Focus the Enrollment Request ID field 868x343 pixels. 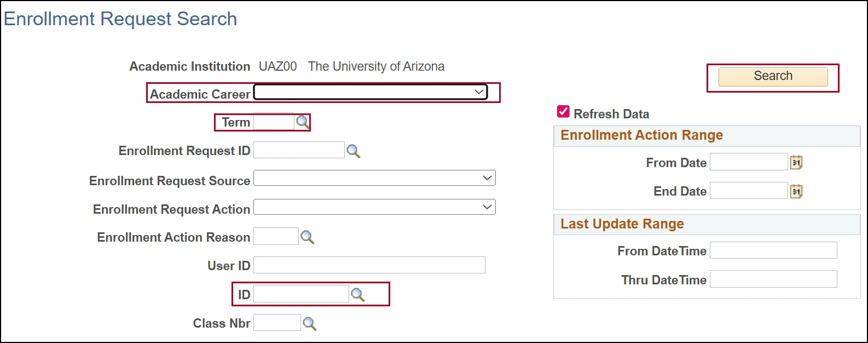point(299,150)
